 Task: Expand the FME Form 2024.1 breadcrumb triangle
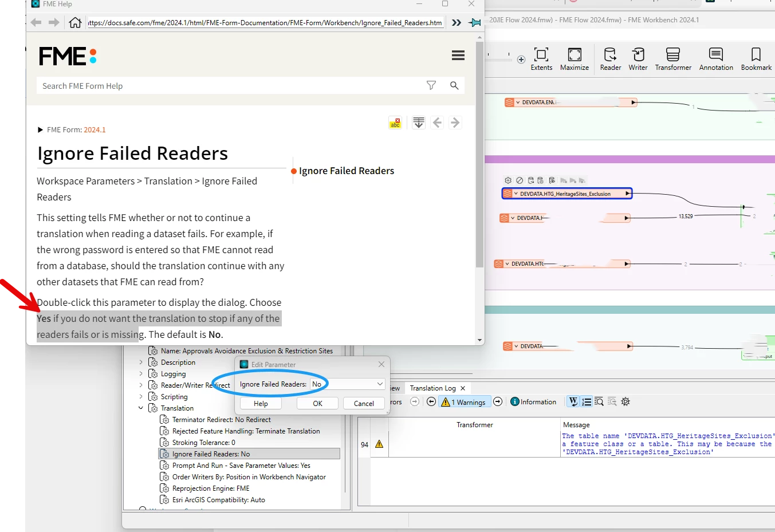click(40, 130)
